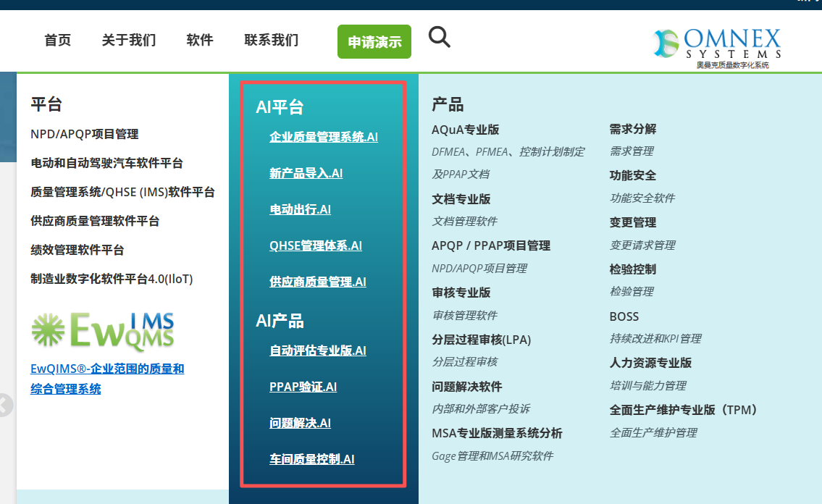Open 供应商质量管理.AI link
This screenshot has width=822, height=504.
(x=318, y=282)
